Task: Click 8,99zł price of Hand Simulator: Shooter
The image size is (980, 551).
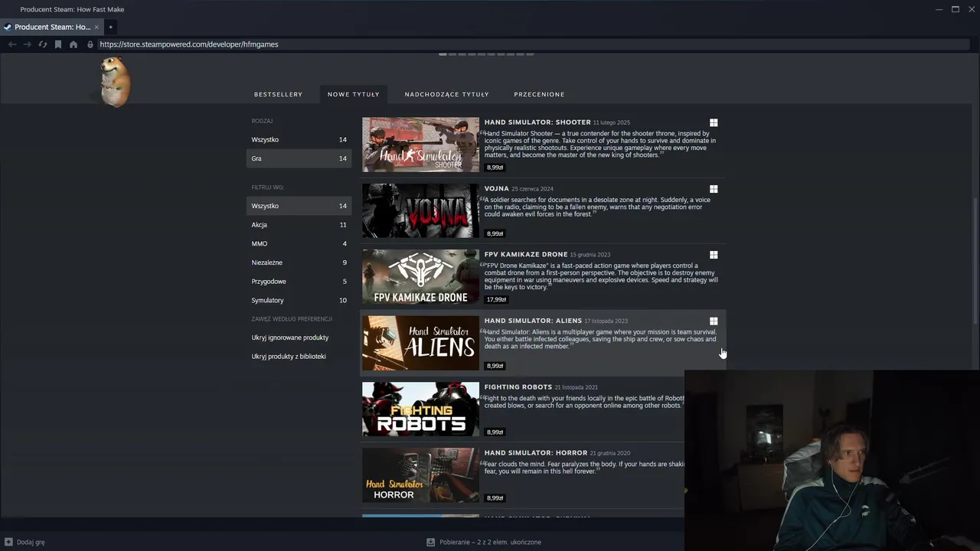Action: [495, 168]
